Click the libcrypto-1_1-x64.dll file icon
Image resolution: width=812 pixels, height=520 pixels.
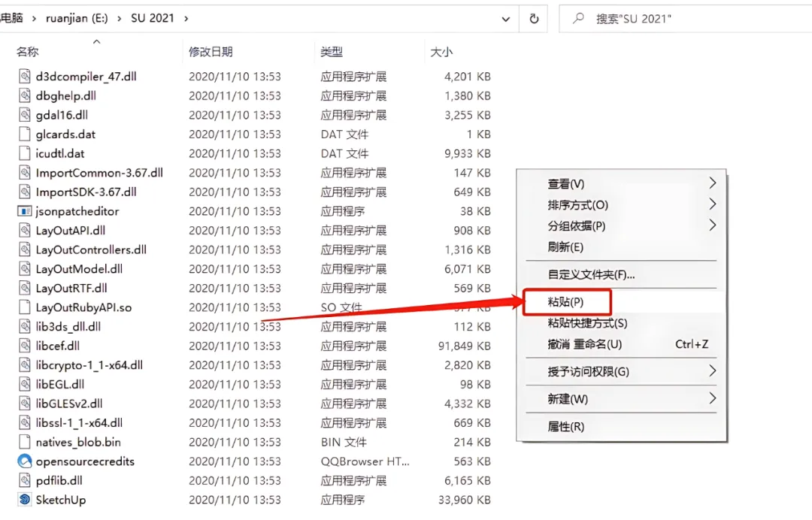[x=24, y=364]
